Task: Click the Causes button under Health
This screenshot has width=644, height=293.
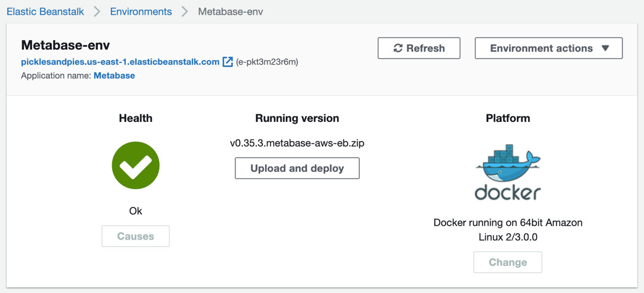Action: click(136, 236)
